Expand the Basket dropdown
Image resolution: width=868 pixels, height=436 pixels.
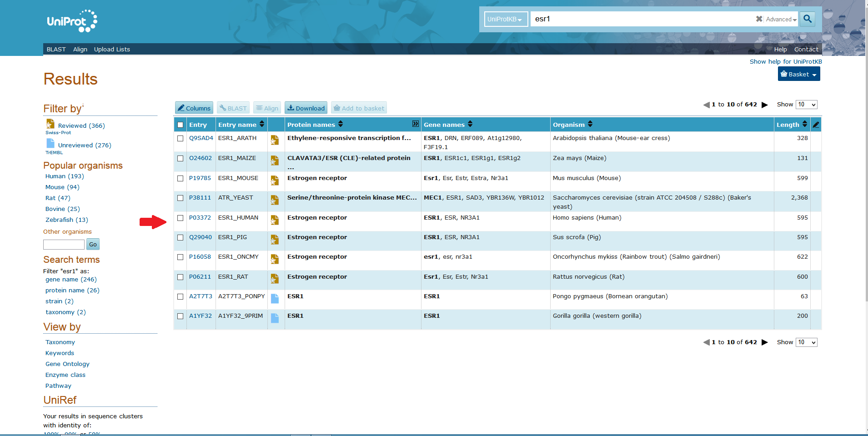click(x=798, y=74)
